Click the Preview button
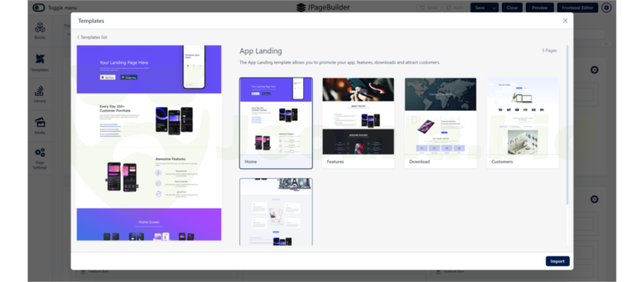644x282 pixels. click(539, 8)
